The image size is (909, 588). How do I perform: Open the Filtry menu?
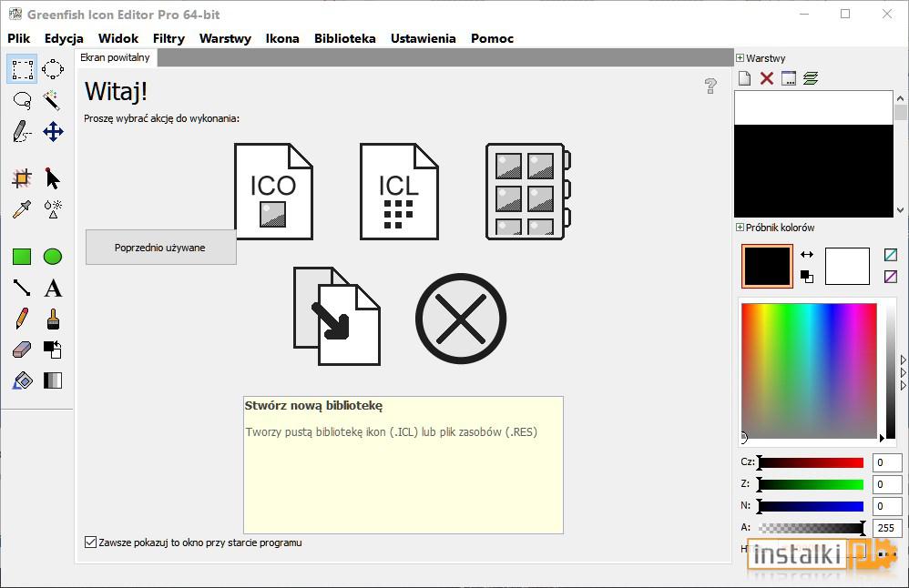(x=169, y=38)
